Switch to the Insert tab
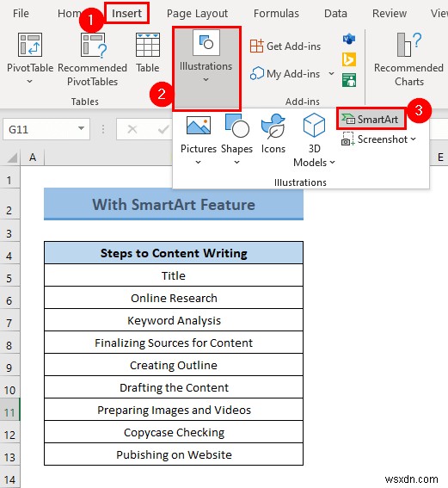The image size is (448, 488). [x=127, y=14]
